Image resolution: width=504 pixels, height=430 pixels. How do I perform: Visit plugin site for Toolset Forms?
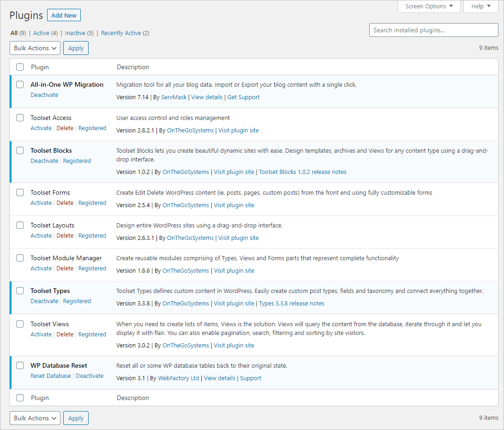click(234, 205)
